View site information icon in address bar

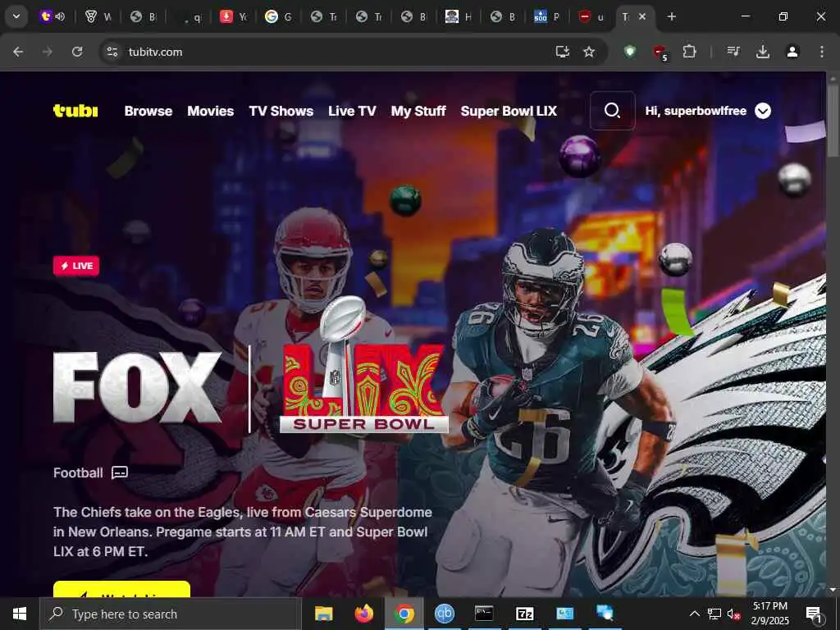(112, 52)
